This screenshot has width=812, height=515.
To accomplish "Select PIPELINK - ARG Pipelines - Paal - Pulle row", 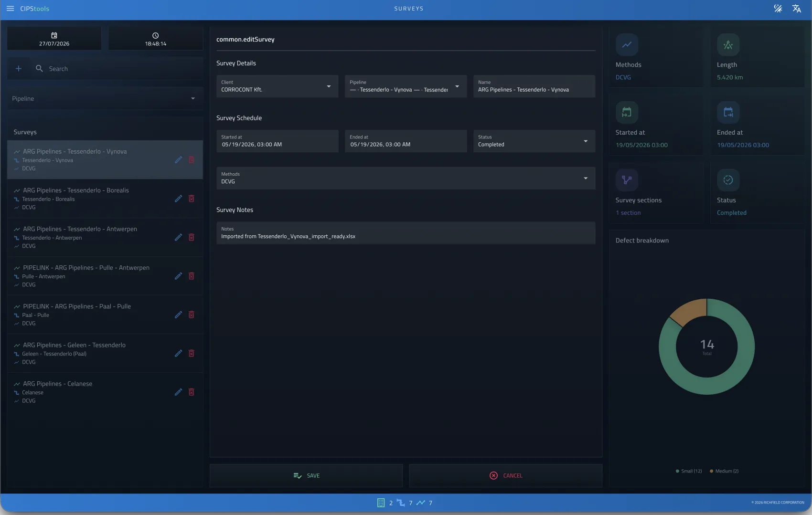I will click(x=105, y=315).
